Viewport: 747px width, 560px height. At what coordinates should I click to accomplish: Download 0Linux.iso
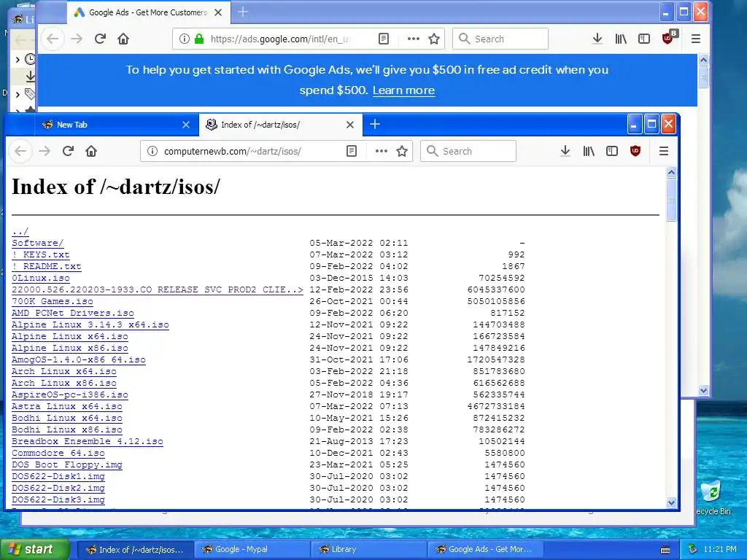click(41, 278)
